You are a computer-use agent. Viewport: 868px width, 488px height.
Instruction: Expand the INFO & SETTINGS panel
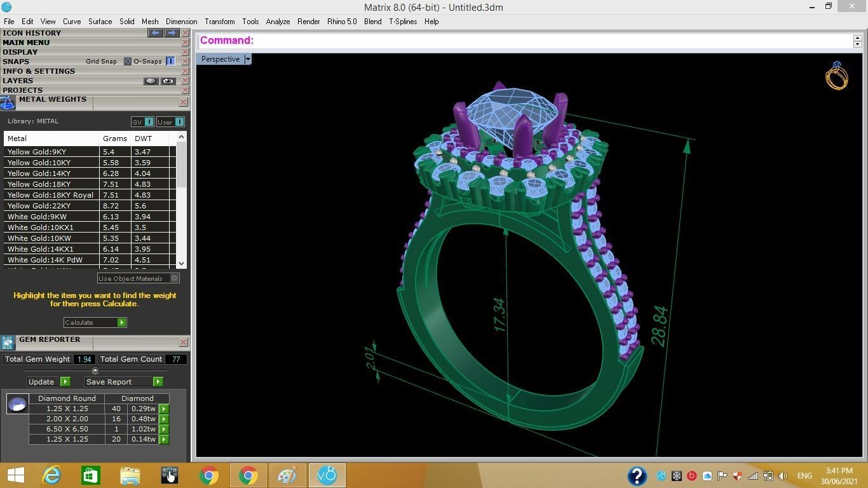[x=39, y=71]
